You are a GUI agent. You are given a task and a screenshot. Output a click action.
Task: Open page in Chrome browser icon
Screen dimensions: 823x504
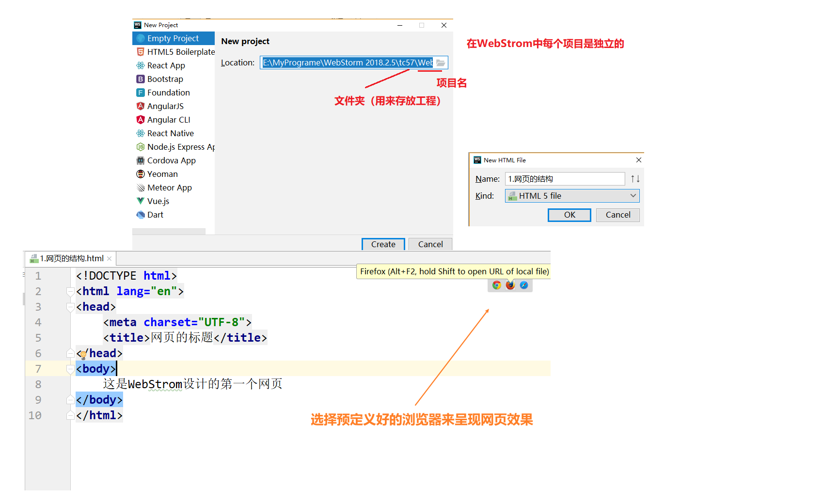(x=497, y=285)
